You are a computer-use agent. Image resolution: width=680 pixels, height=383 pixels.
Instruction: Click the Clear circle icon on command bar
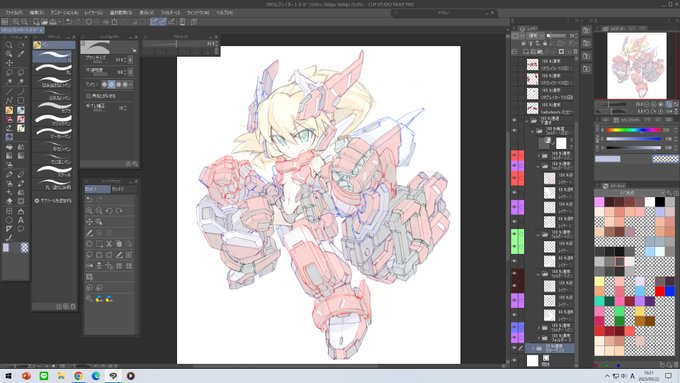pos(89,22)
